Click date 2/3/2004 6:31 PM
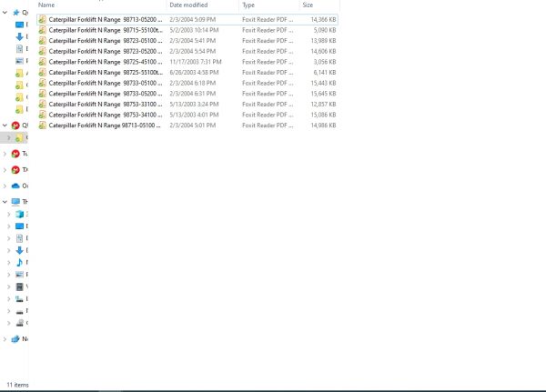Screen dimensions: 546x392 click(193, 94)
